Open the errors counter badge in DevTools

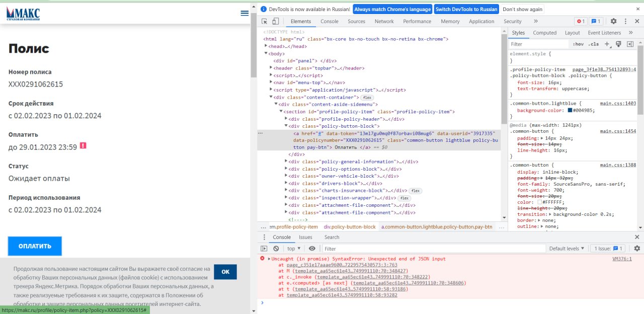(581, 21)
